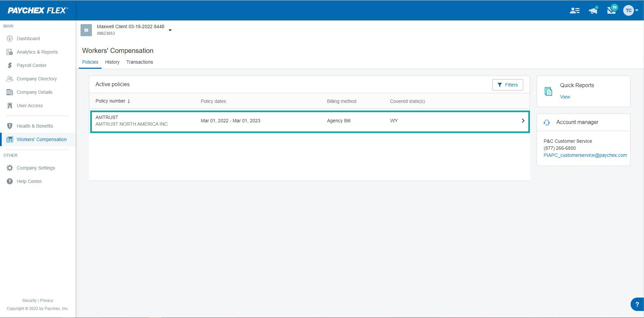Click the Billing method column header
The width and height of the screenshot is (644, 318).
(x=341, y=101)
